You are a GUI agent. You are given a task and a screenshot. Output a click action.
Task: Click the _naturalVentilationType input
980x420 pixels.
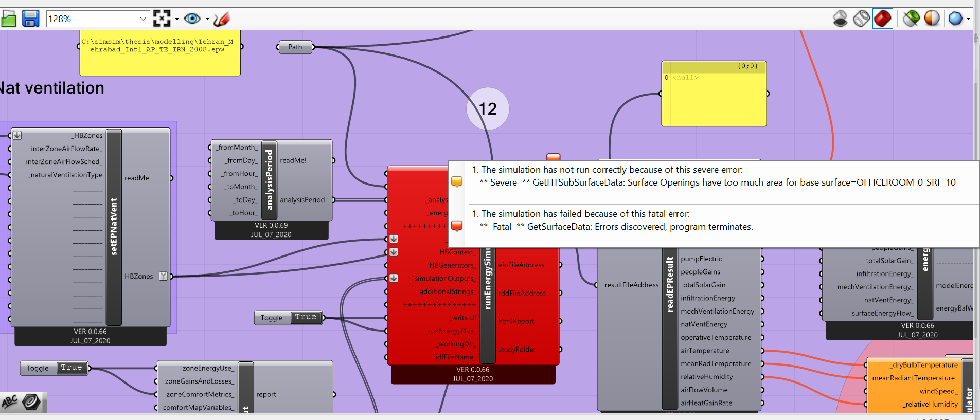[65, 175]
